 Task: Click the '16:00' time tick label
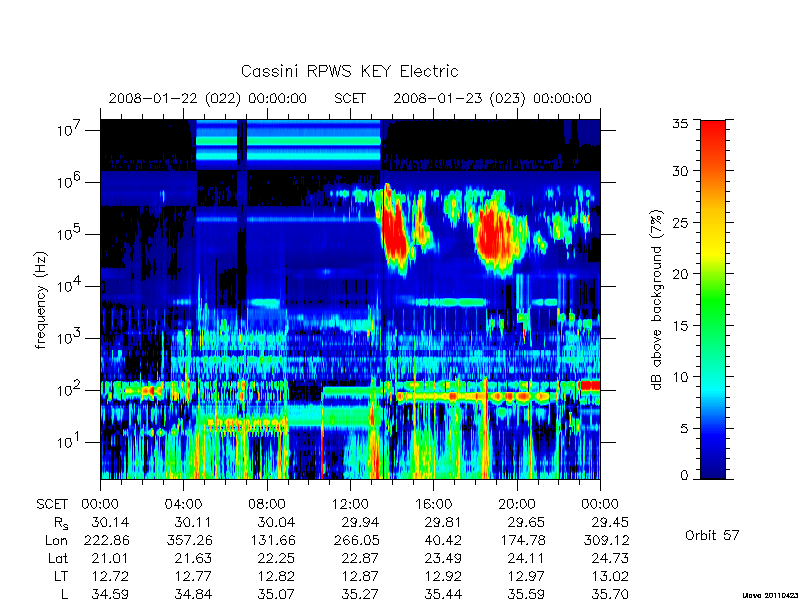pyautogui.click(x=433, y=505)
